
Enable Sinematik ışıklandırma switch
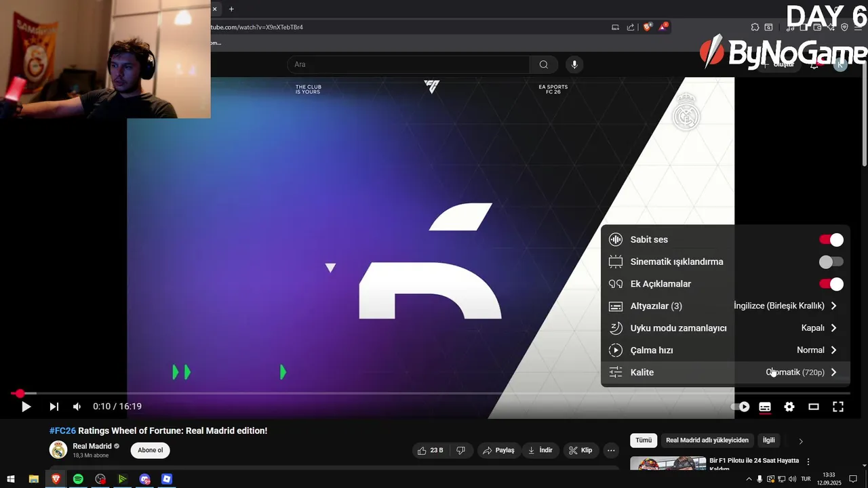point(831,262)
